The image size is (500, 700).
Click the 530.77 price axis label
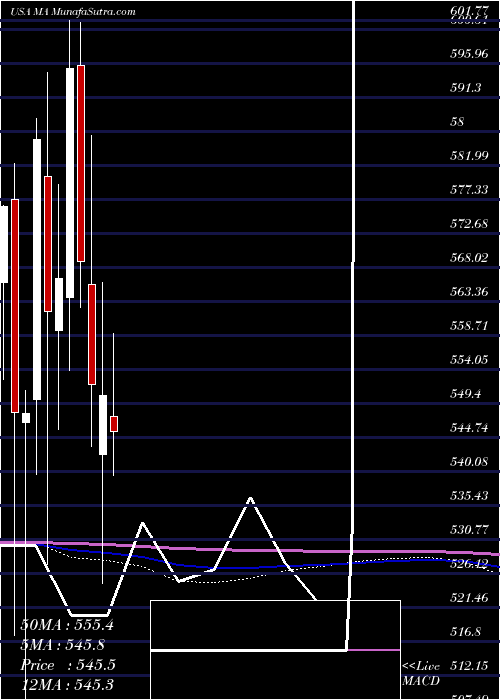468,529
